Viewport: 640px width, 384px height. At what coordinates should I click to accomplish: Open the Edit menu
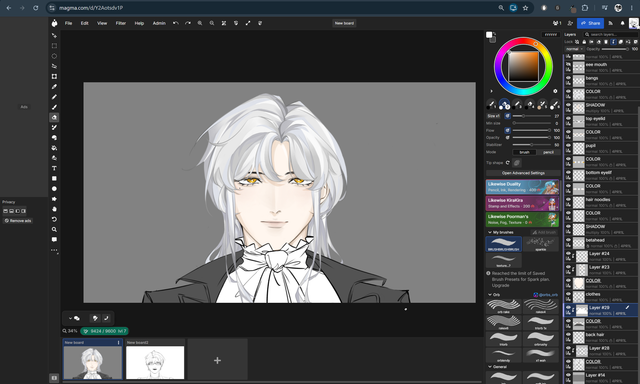84,23
